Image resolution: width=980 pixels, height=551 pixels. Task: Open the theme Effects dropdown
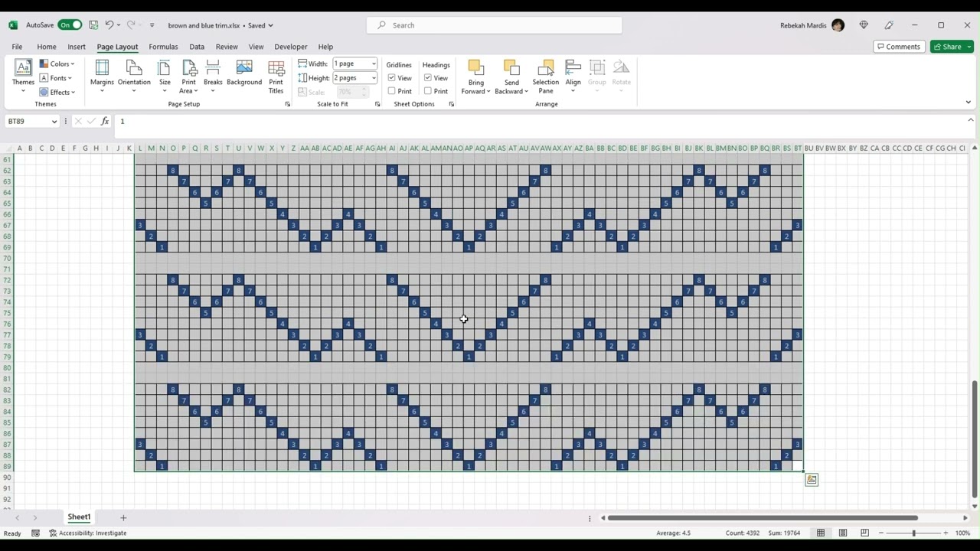(x=57, y=92)
